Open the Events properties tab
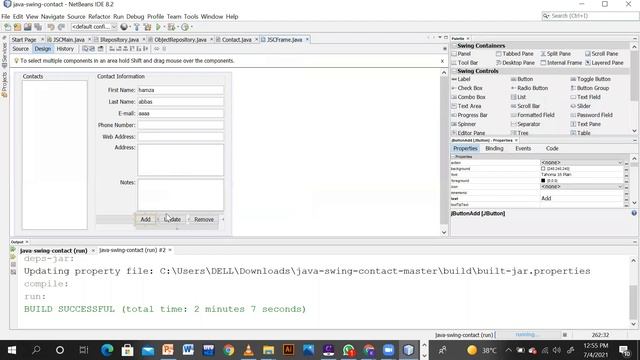 (x=523, y=149)
